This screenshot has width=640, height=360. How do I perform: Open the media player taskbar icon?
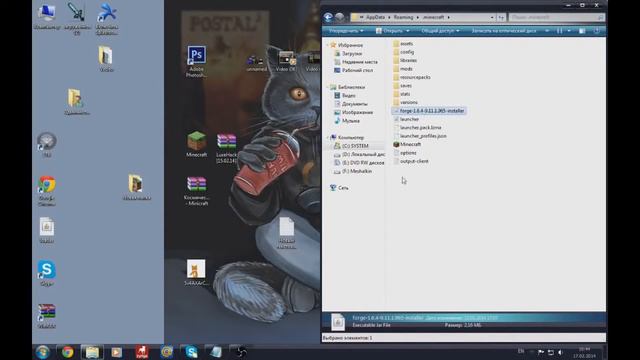[x=117, y=352]
